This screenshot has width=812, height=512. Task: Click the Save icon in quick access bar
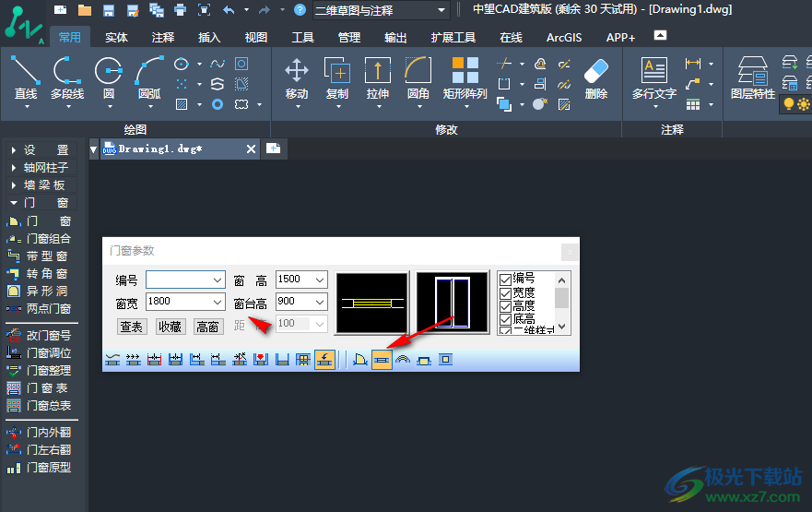108,10
